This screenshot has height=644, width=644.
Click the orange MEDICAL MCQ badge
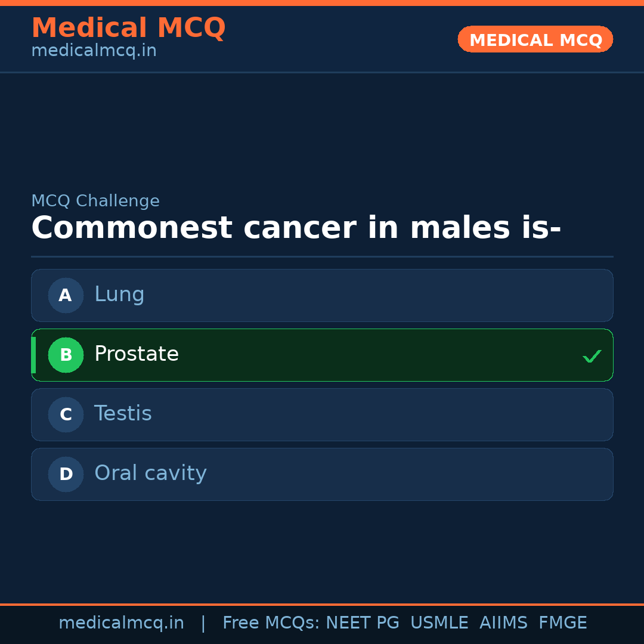click(535, 39)
